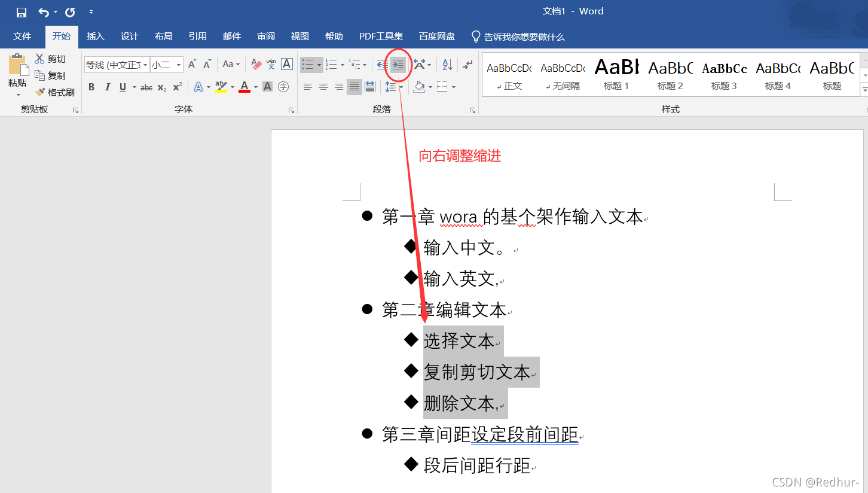The width and height of the screenshot is (868, 493).
Task: Switch to the 插入 ribbon tab
Action: click(95, 36)
